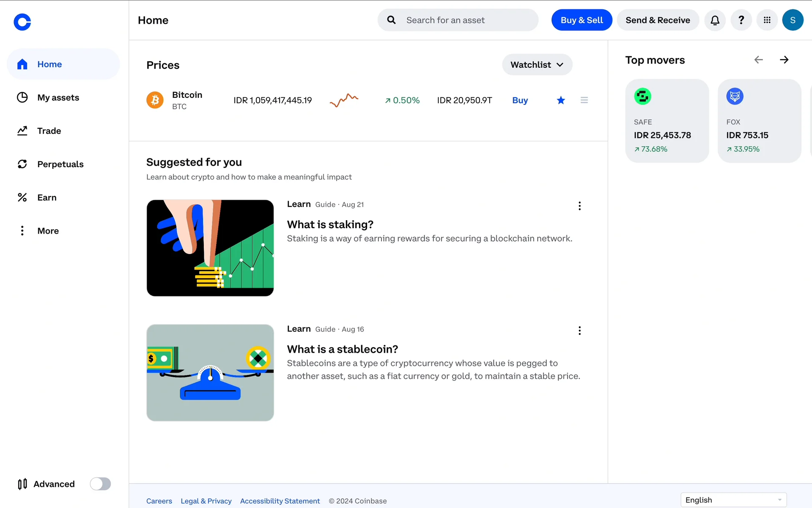Grab the Bitcoin row reorder handle

pos(584,100)
